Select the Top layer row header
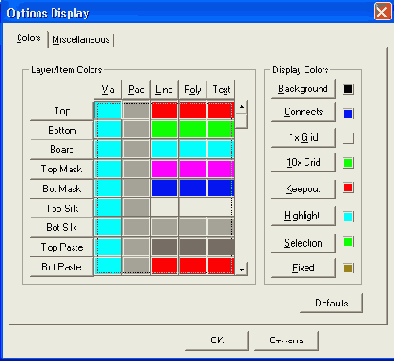 tap(61, 111)
